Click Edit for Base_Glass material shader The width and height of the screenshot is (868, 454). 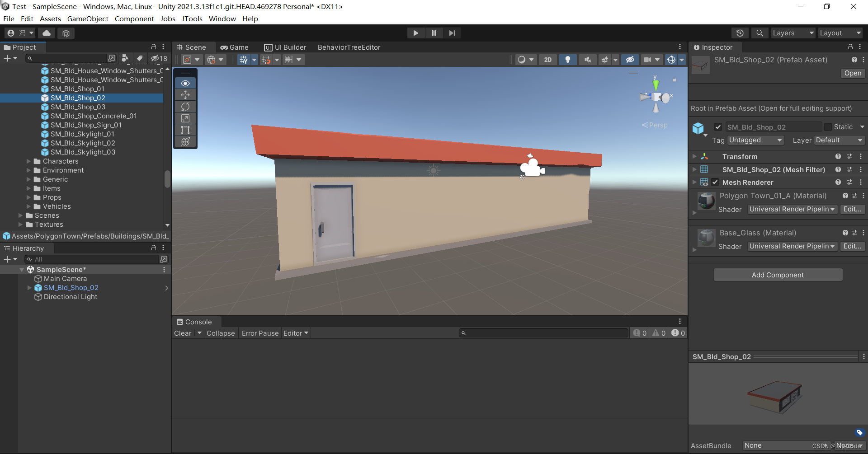point(852,246)
